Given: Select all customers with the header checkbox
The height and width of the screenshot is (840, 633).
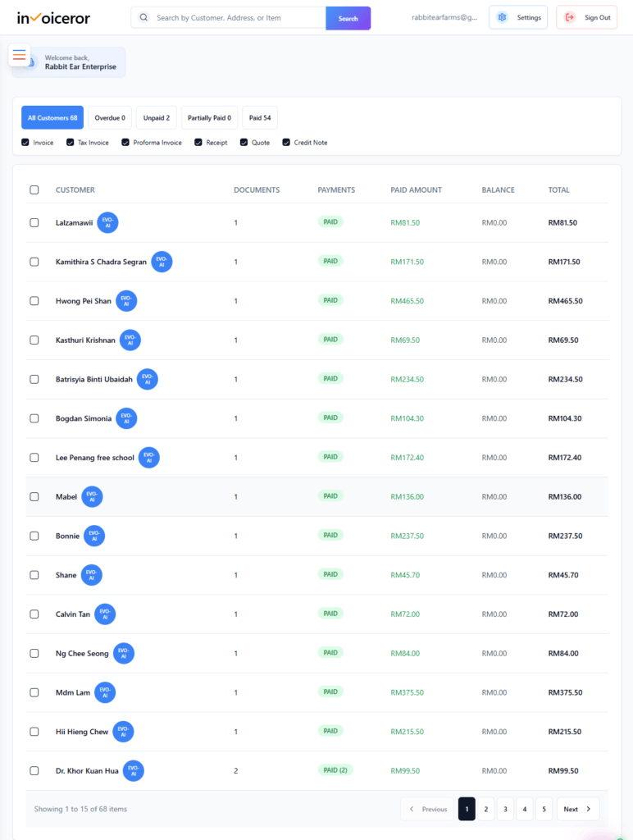Looking at the screenshot, I should click(34, 189).
